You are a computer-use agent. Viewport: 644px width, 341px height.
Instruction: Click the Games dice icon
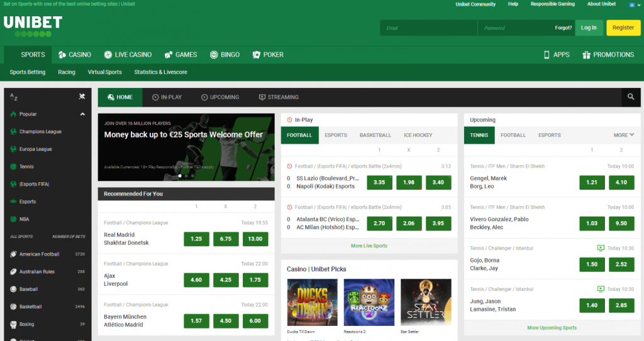coord(169,55)
